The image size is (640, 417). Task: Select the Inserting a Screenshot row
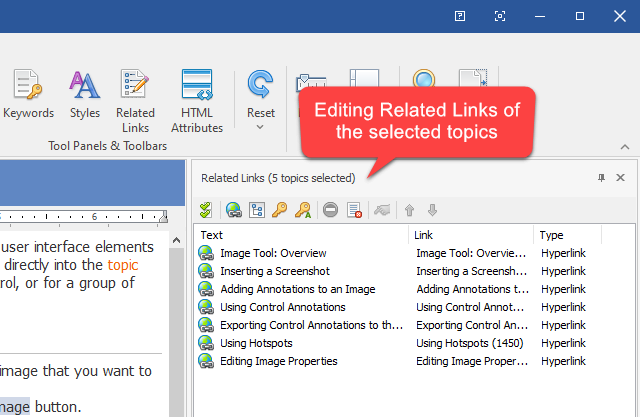(274, 271)
